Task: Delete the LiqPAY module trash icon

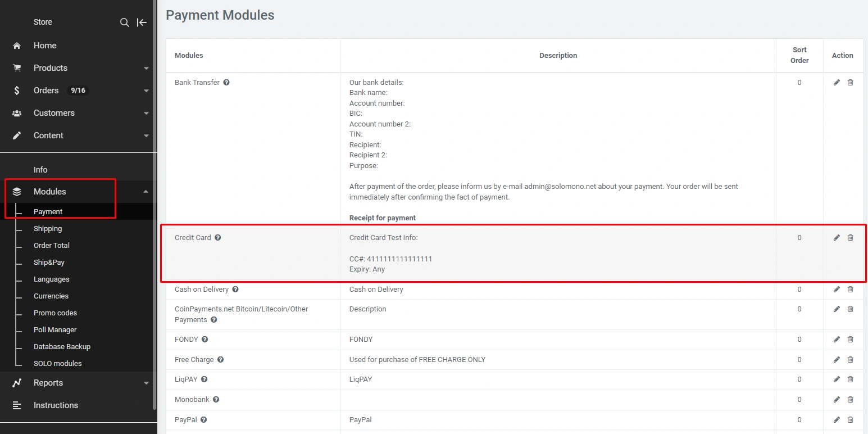Action: 850,379
